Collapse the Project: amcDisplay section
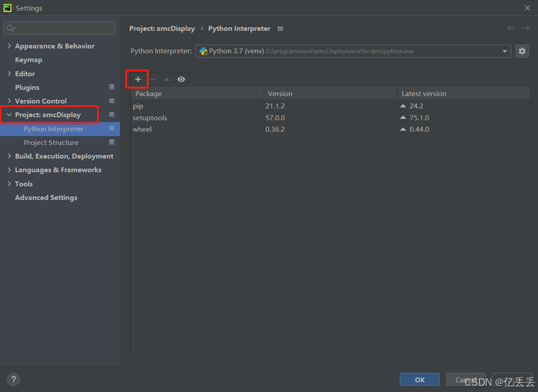 tap(9, 115)
